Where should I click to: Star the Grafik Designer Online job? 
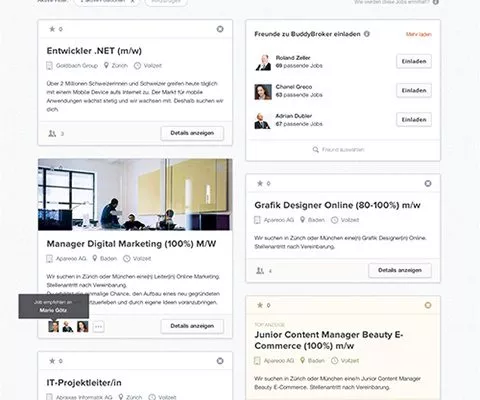260,183
